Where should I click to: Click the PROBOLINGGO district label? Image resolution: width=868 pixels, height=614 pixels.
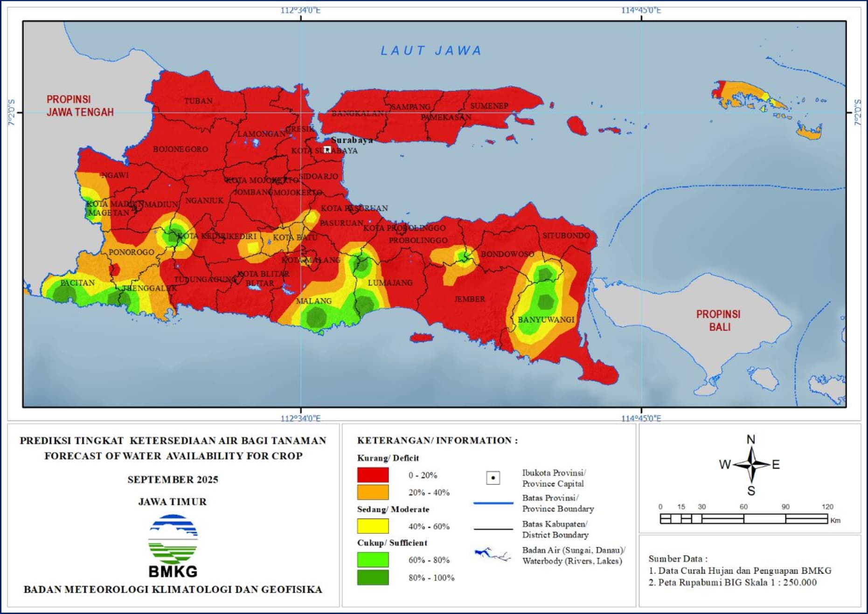click(418, 241)
